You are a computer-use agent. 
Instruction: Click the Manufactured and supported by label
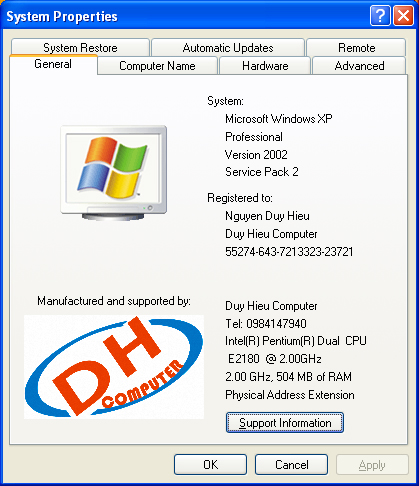(114, 301)
